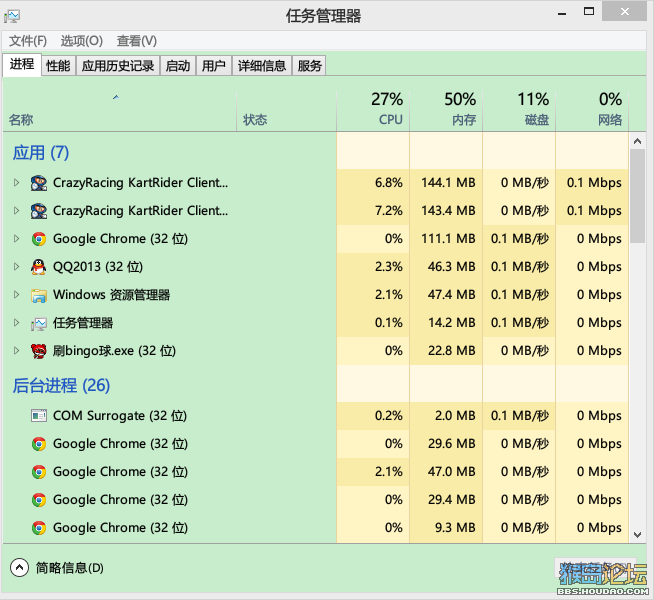Close the 任务管理器 window
Viewport: 654px width, 600px height.
tap(624, 12)
